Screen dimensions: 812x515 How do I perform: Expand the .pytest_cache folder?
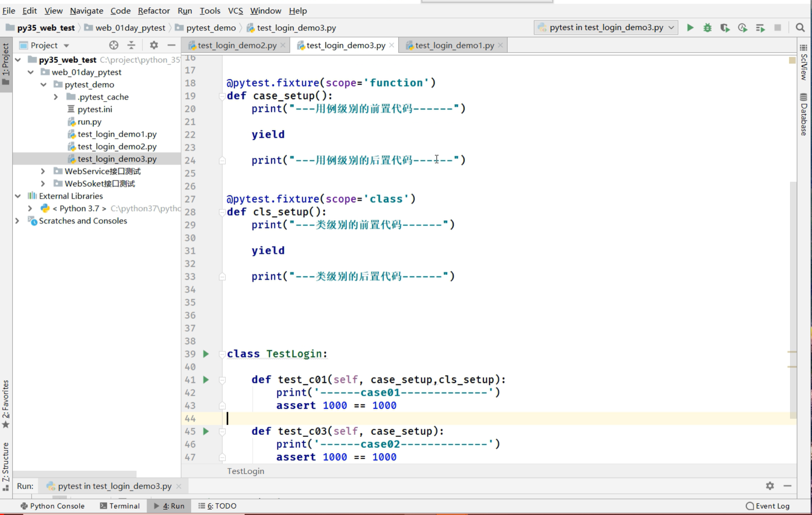click(56, 97)
